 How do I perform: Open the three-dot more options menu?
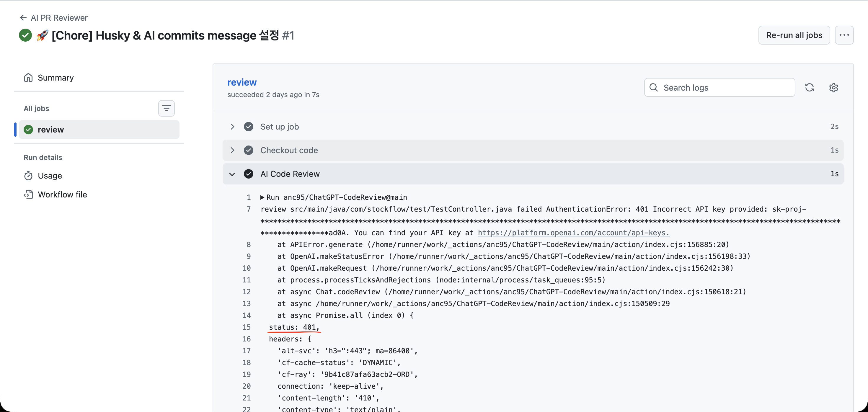click(844, 35)
